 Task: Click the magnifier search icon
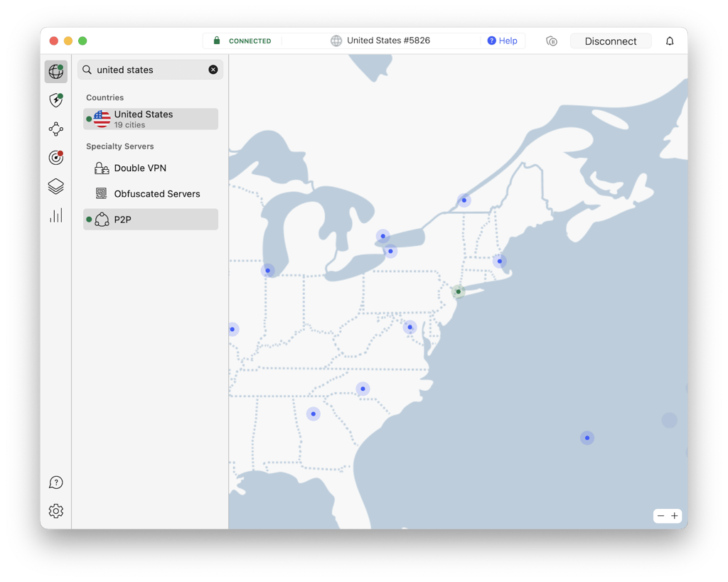point(87,70)
